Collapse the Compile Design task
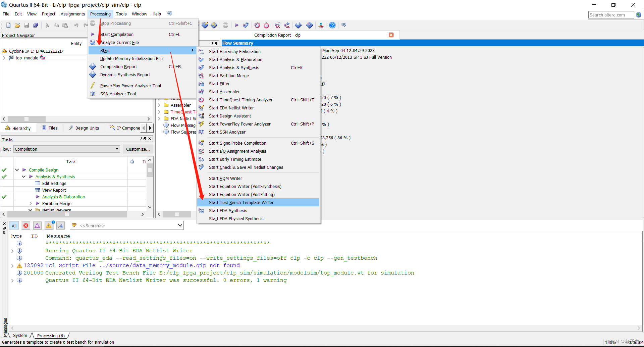The height and width of the screenshot is (347, 644). [17, 170]
